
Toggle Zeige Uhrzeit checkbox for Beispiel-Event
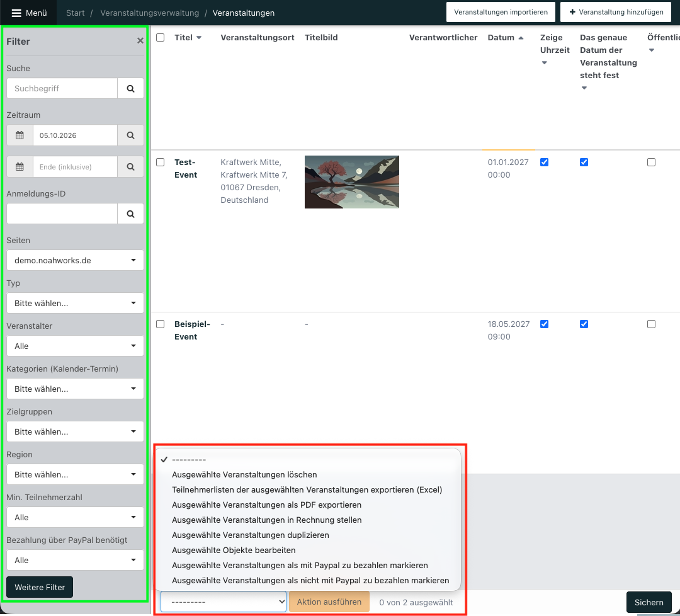click(x=544, y=324)
